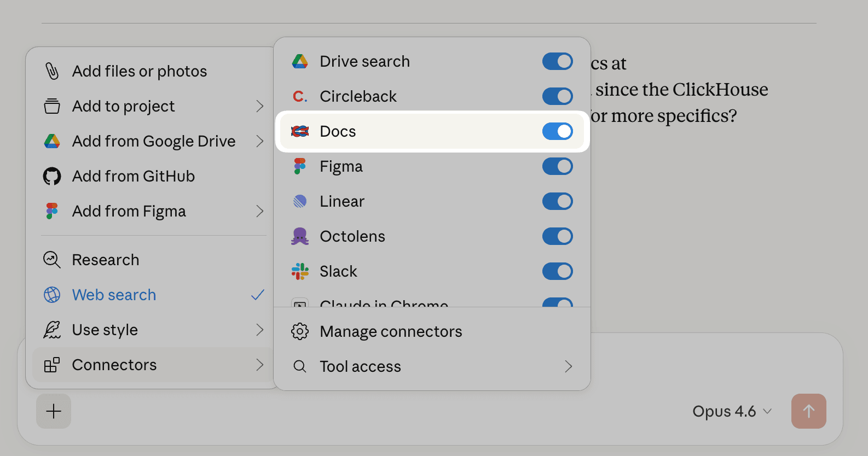868x456 pixels.
Task: Click the Manage connectors gear icon
Action: (300, 331)
